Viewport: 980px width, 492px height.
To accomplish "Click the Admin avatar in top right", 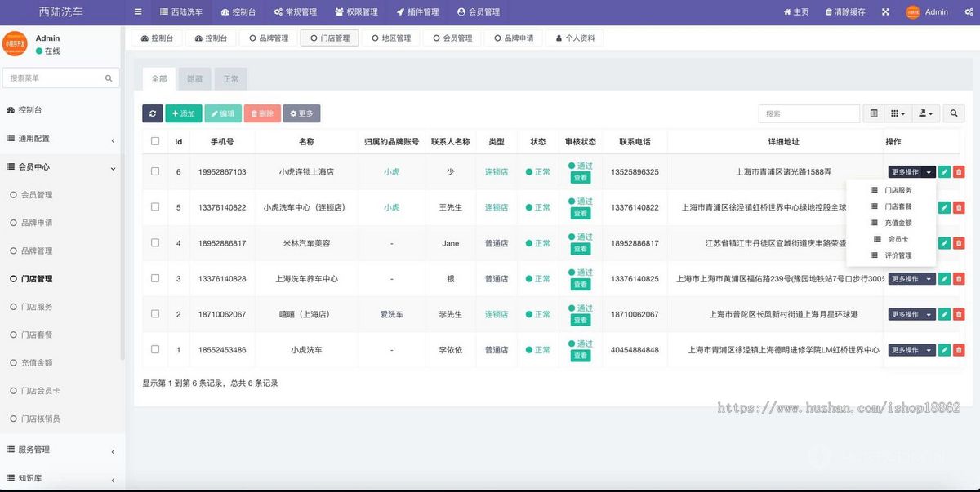I will click(912, 11).
